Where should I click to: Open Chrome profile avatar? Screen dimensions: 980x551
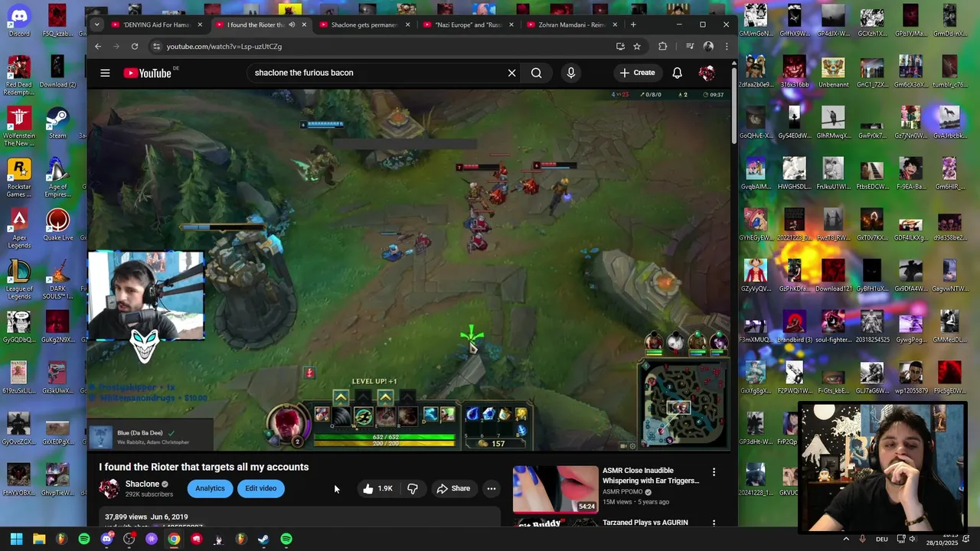coord(708,47)
